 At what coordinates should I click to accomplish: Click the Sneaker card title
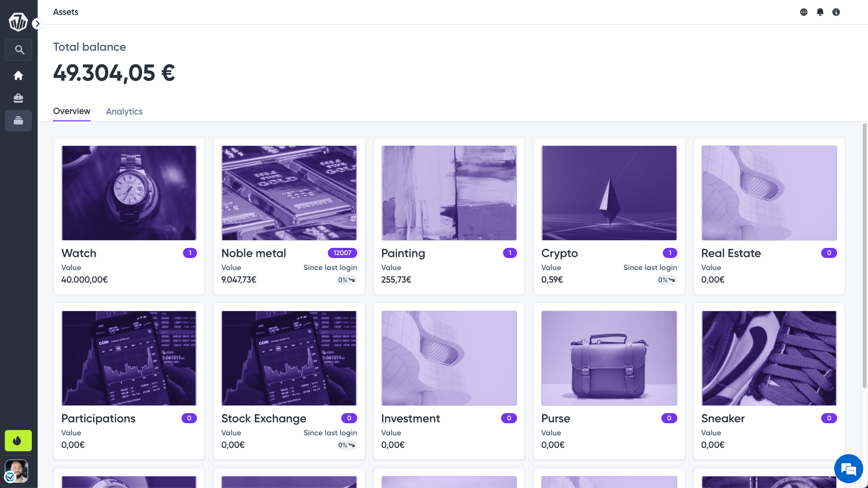click(723, 418)
